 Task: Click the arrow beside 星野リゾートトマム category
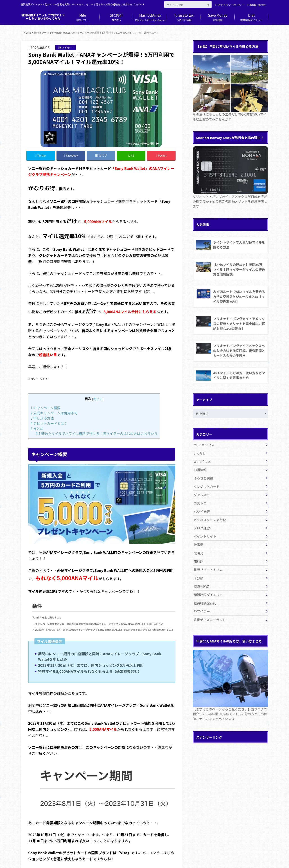coord(266,570)
